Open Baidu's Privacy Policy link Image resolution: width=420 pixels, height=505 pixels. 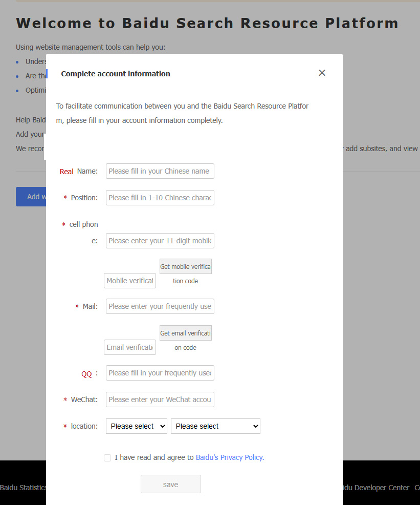229,457
